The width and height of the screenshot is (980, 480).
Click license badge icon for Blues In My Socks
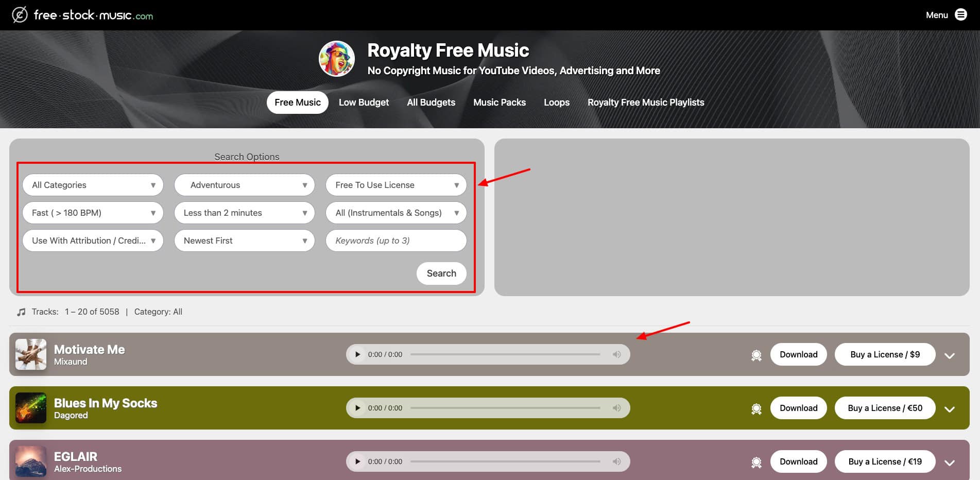(756, 408)
